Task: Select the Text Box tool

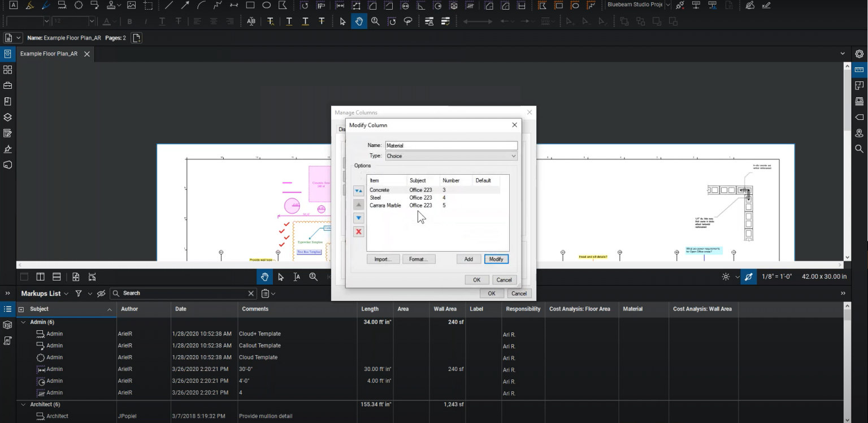Action: tap(14, 5)
